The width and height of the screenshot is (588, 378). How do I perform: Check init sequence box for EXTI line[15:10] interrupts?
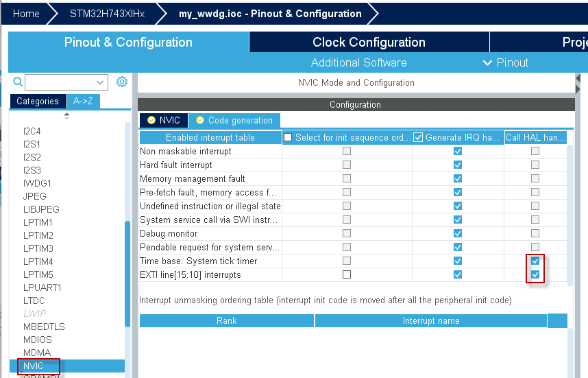(347, 275)
